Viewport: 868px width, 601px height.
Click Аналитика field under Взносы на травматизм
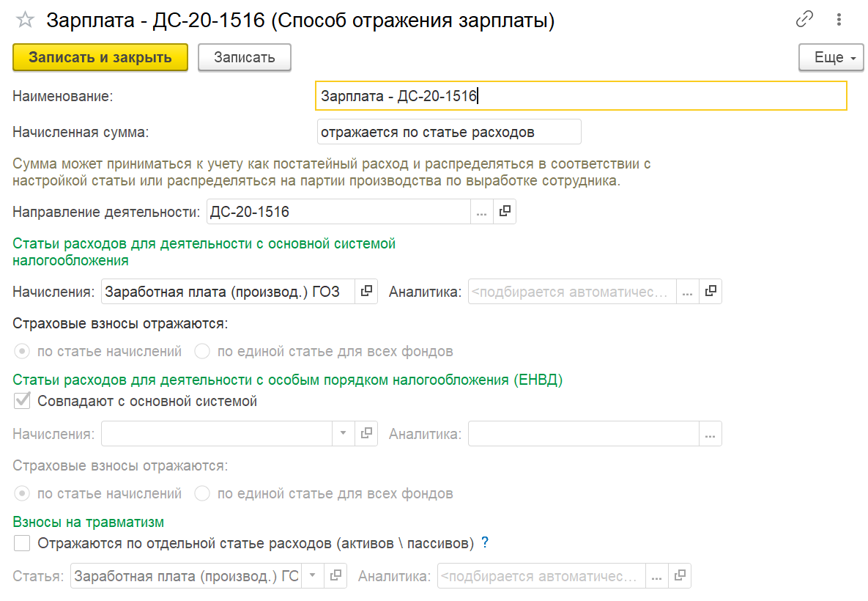[x=541, y=576]
